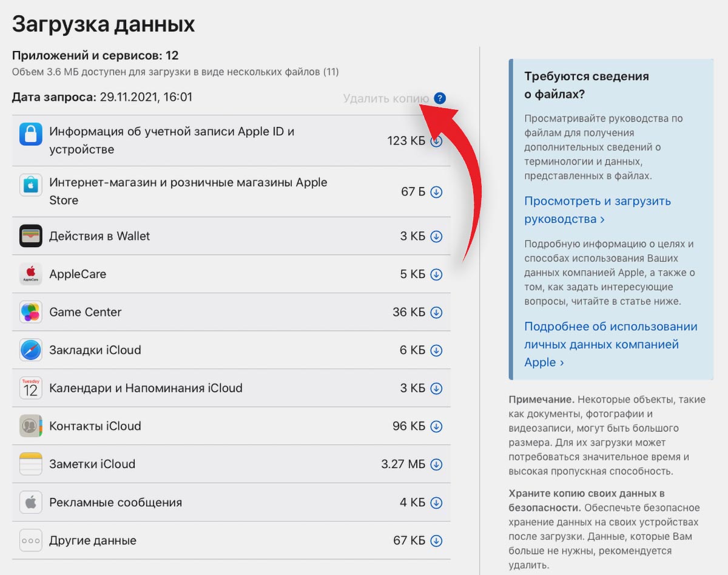Open Просмотреть и загрузить руководства link

(x=598, y=210)
